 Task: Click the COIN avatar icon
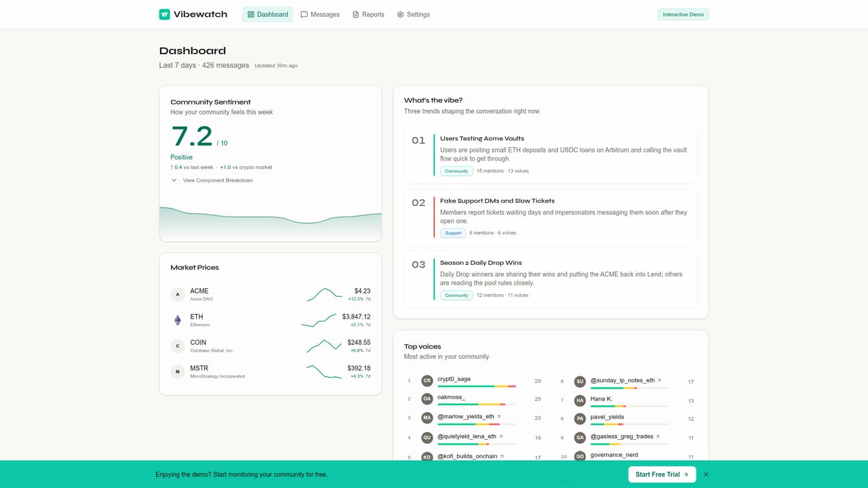point(178,346)
